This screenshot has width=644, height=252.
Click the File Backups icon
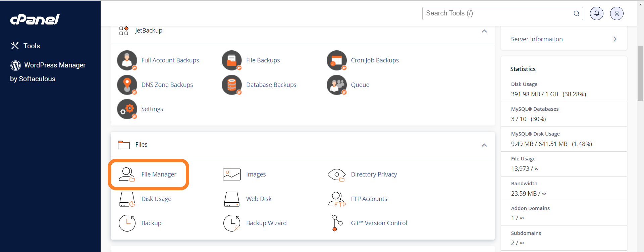[x=232, y=60]
